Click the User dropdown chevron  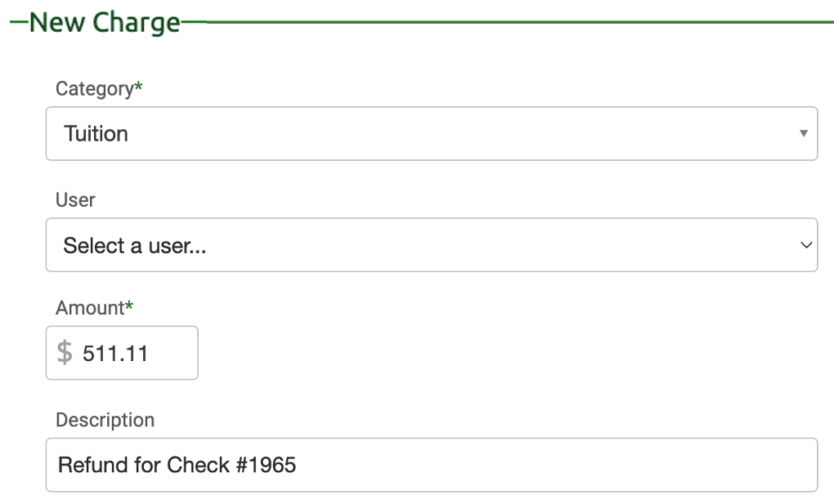click(806, 244)
